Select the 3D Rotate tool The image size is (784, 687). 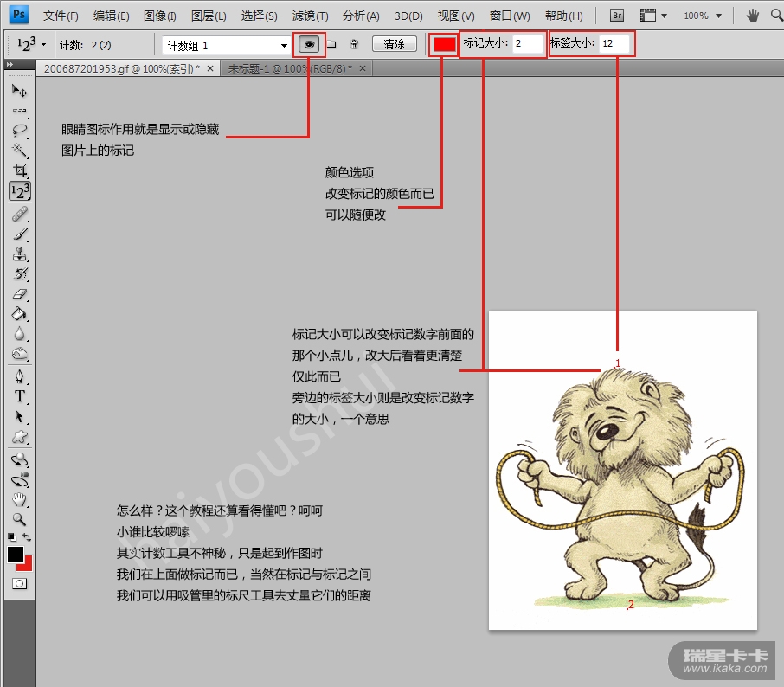point(20,459)
